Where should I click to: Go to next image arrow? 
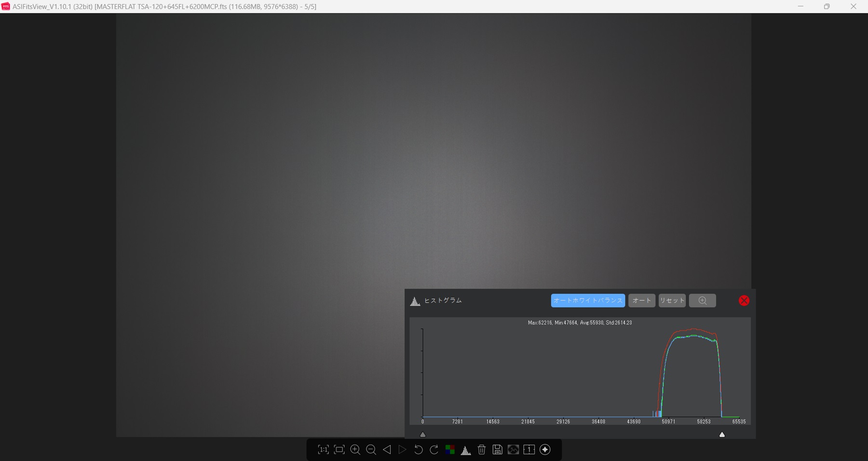(x=402, y=449)
